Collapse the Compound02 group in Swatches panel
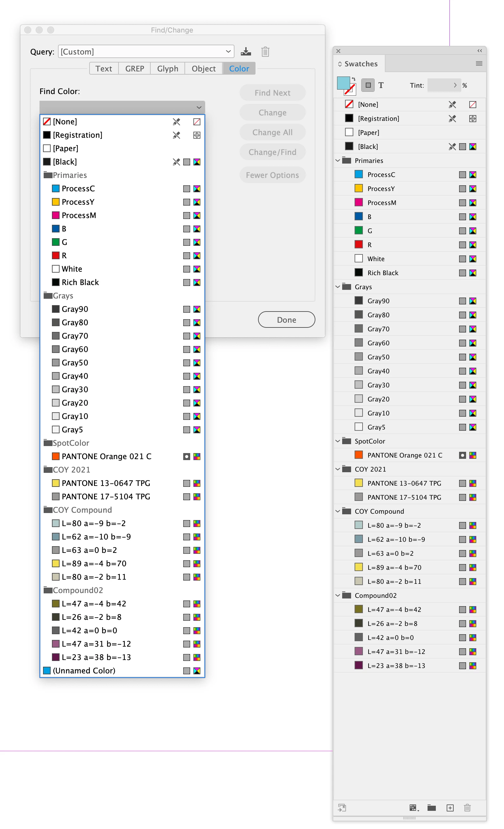 338,595
